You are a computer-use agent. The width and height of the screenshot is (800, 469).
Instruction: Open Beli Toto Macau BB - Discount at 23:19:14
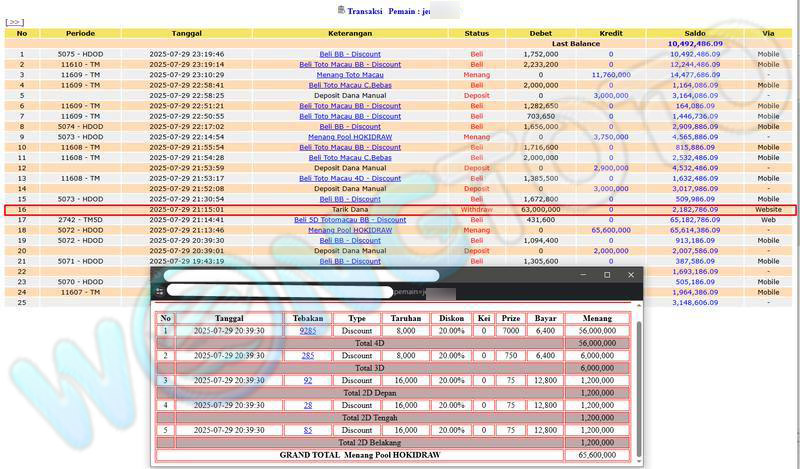[x=350, y=64]
